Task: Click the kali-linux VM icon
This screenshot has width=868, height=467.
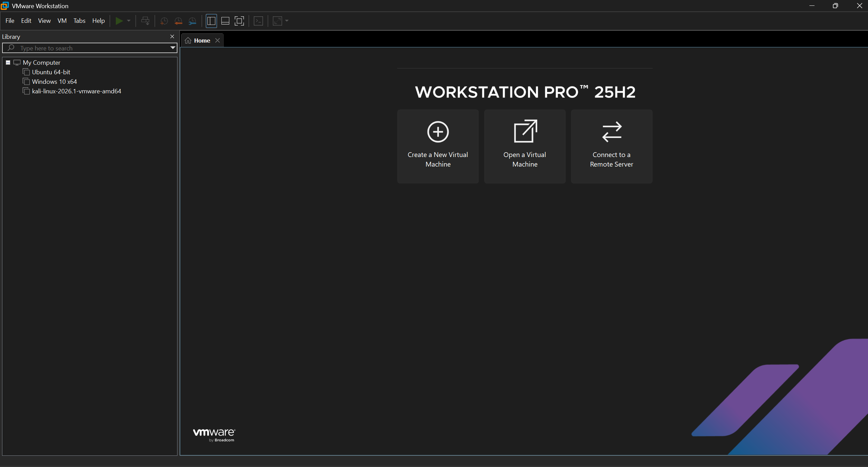Action: coord(26,91)
